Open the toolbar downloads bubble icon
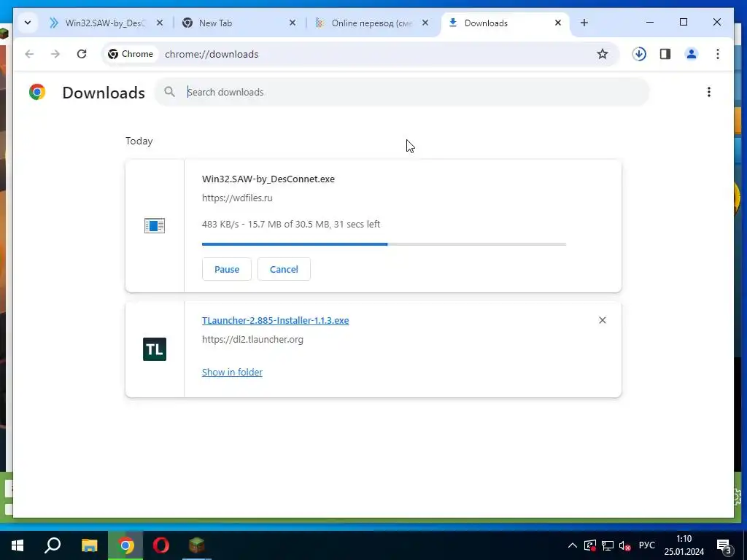The width and height of the screenshot is (747, 560). coord(639,54)
